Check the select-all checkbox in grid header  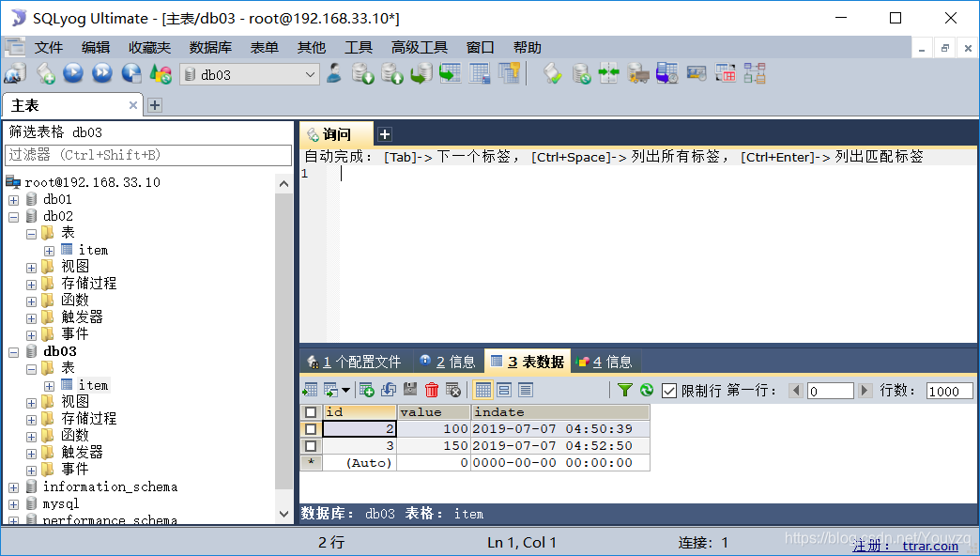[311, 412]
